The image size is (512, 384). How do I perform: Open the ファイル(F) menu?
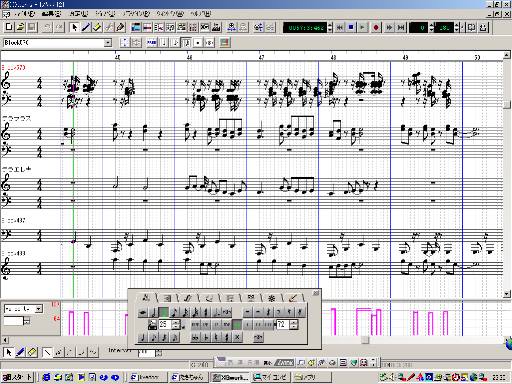25,14
